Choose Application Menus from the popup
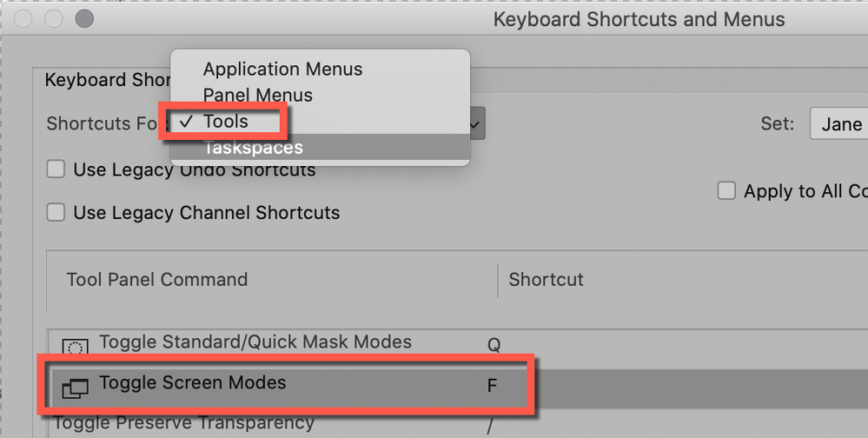This screenshot has height=438, width=868. 282,69
